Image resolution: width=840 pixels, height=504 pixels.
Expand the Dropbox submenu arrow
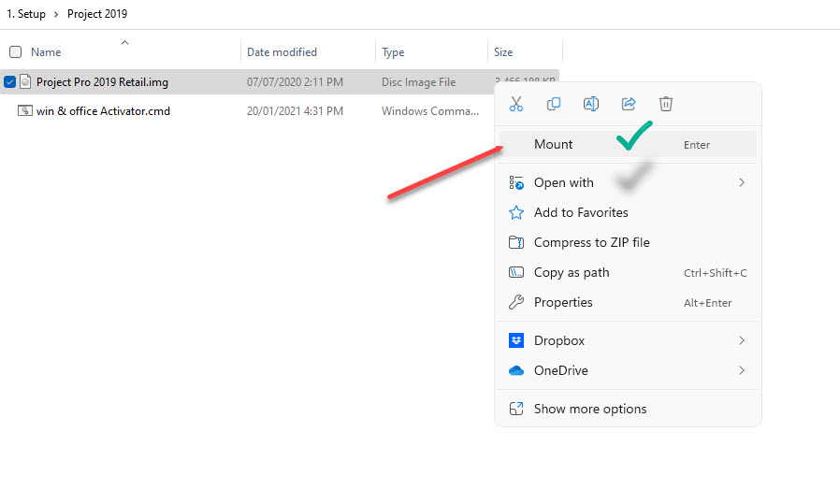pos(742,340)
